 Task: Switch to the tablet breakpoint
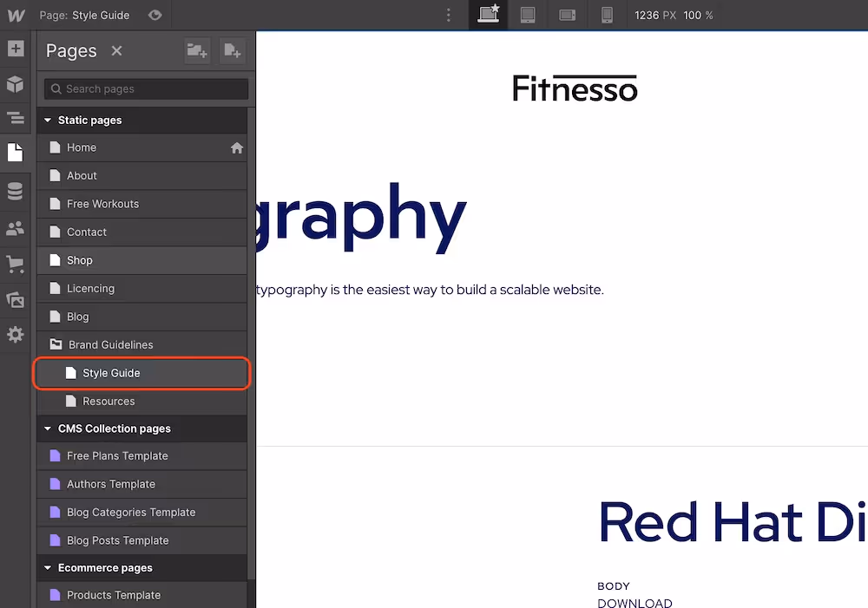[x=528, y=15]
